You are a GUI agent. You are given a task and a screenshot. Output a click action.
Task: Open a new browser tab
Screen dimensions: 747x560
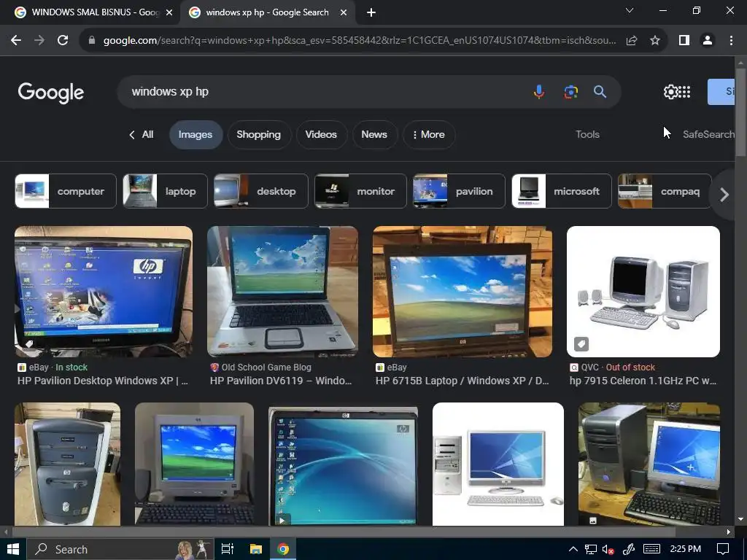(x=371, y=12)
